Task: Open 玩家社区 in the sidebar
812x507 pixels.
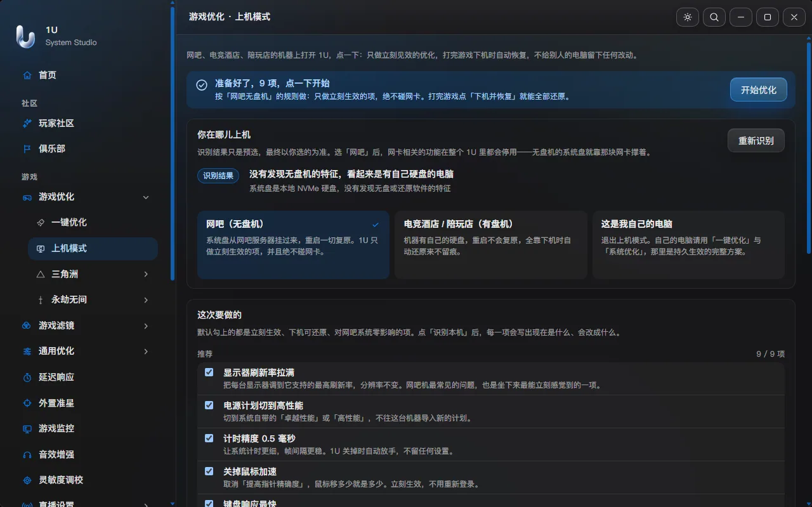Action: click(88, 123)
